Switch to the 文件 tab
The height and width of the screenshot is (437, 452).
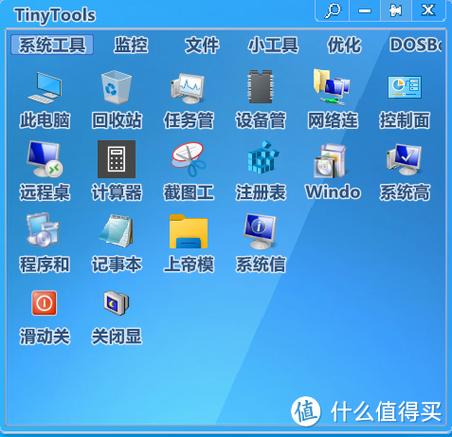pyautogui.click(x=202, y=45)
